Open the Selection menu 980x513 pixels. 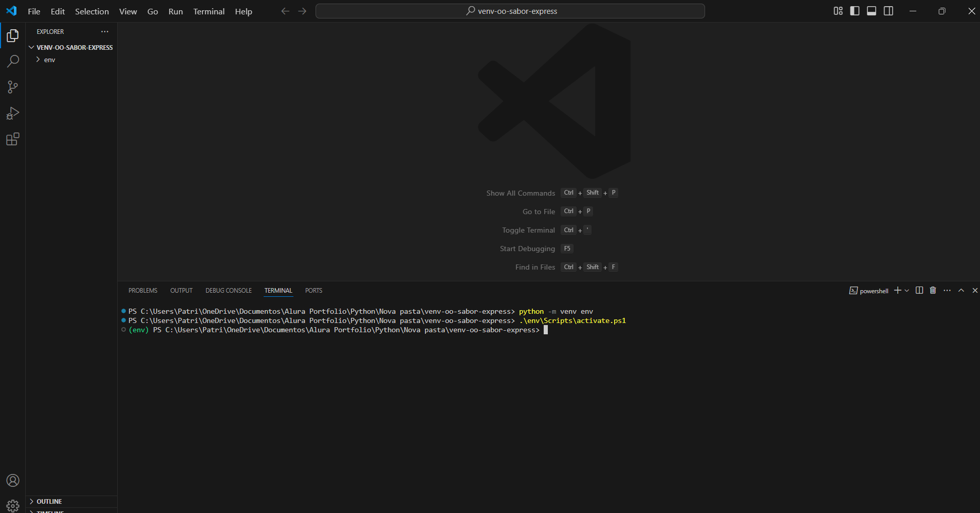[92, 11]
